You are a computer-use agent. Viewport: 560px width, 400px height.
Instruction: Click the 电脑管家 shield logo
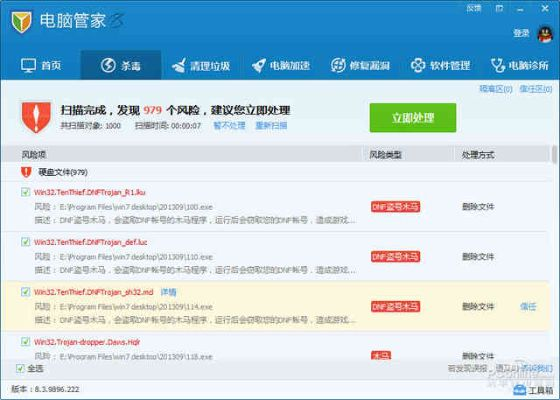click(21, 21)
